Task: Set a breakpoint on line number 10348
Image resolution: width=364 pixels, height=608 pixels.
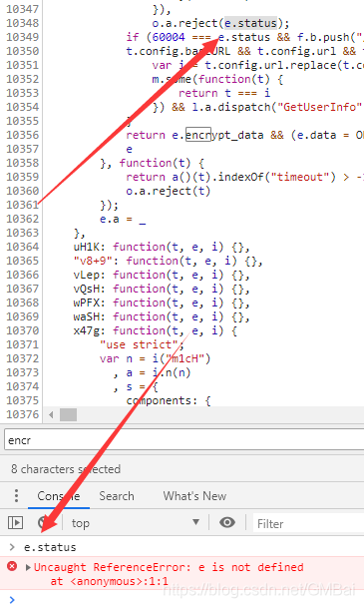Action: click(x=23, y=23)
